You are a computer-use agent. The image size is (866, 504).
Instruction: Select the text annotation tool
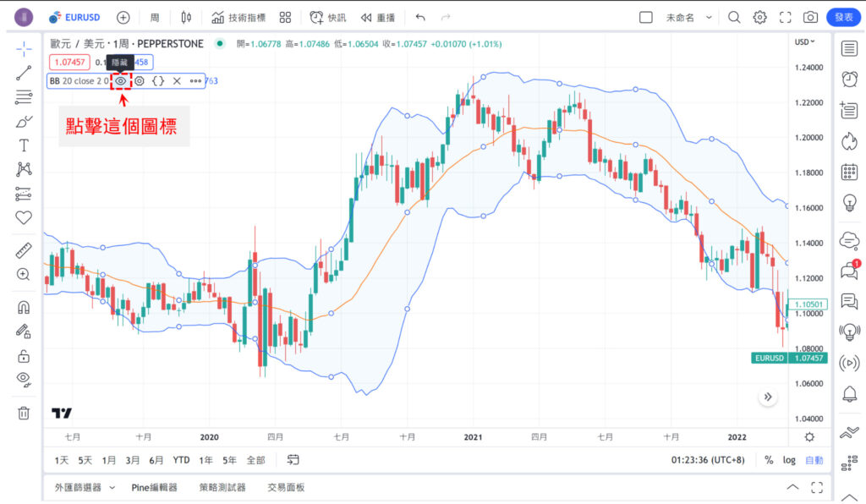tap(24, 145)
